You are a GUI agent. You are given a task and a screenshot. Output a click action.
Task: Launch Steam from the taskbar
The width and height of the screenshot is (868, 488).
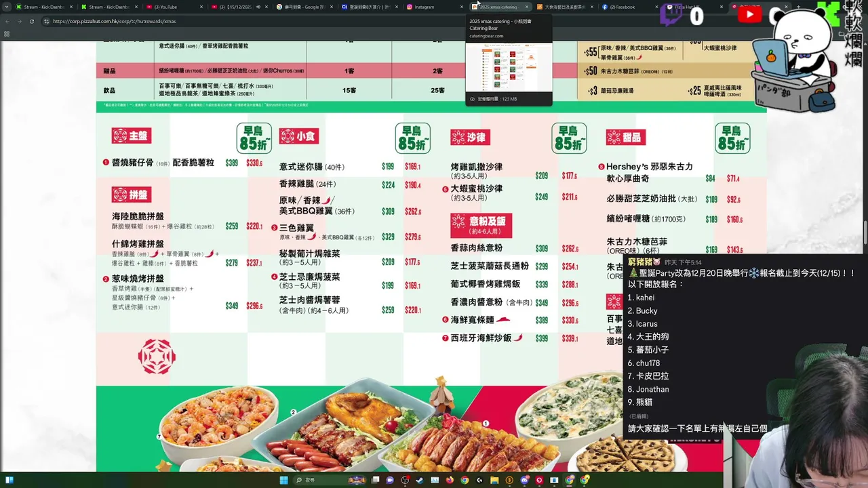tap(419, 480)
